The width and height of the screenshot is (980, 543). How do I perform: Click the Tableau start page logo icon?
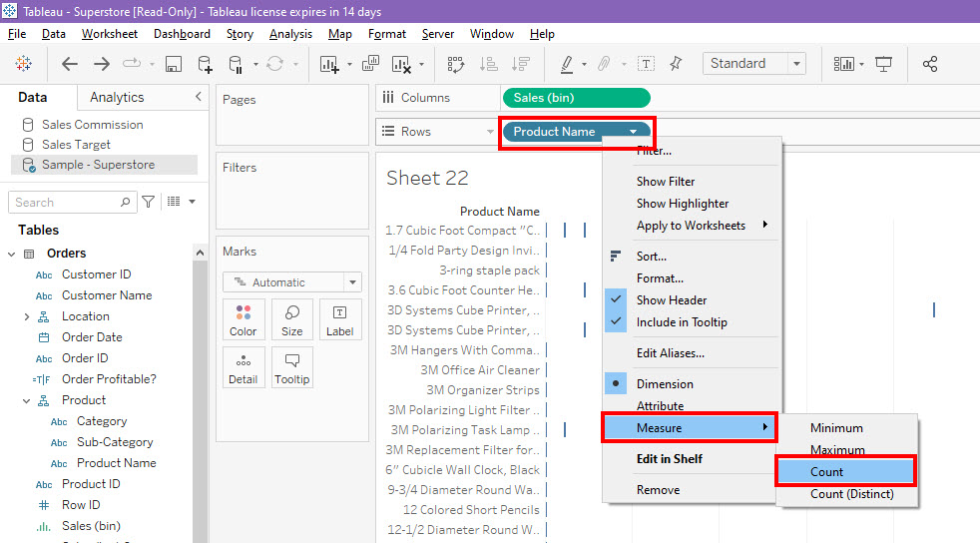pos(24,63)
